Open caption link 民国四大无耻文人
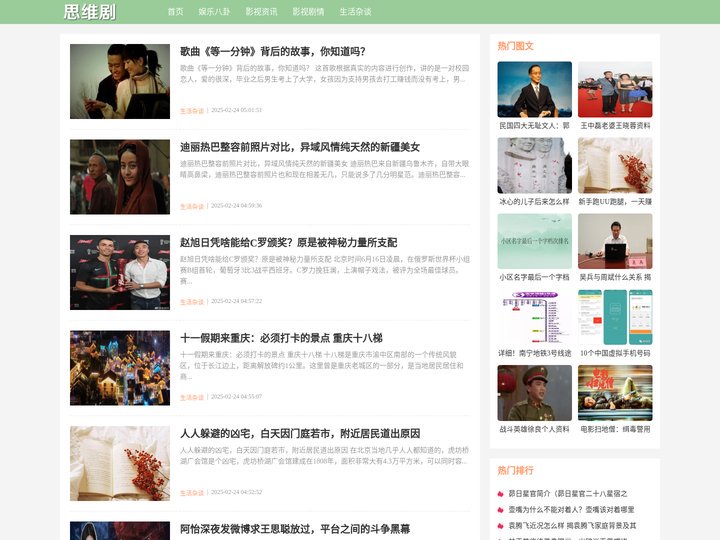 (x=534, y=125)
